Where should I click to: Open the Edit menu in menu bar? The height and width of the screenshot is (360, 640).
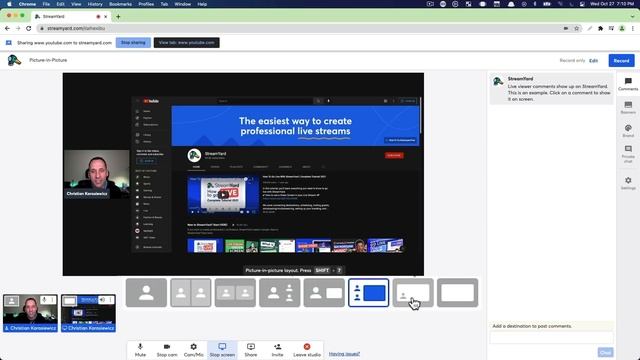coord(60,4)
